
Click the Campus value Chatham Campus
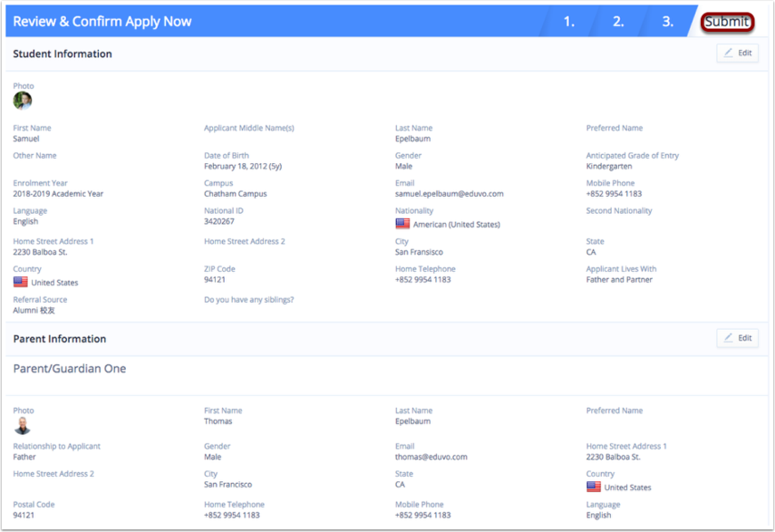tap(235, 193)
